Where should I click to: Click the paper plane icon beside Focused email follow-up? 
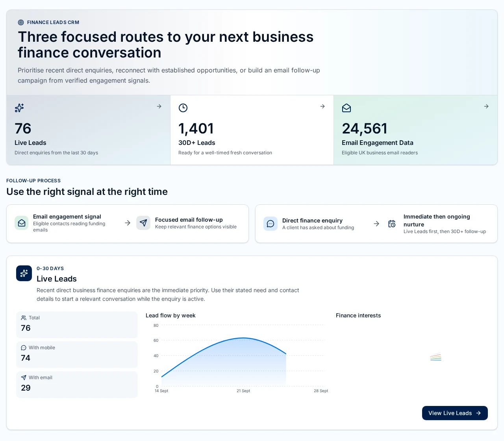click(x=143, y=223)
